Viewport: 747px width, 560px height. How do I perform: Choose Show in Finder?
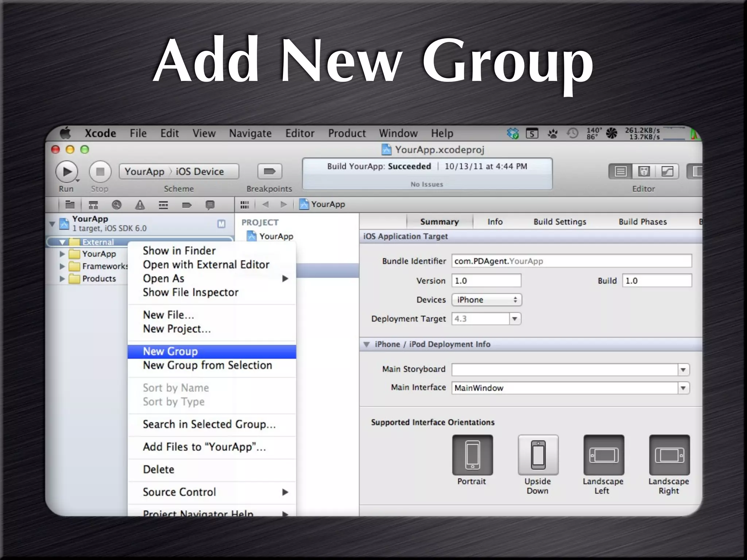point(212,251)
